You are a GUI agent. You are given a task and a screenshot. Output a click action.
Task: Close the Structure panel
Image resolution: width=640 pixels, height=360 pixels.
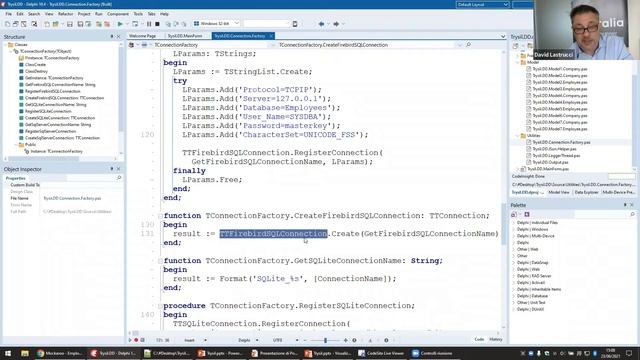click(119, 37)
